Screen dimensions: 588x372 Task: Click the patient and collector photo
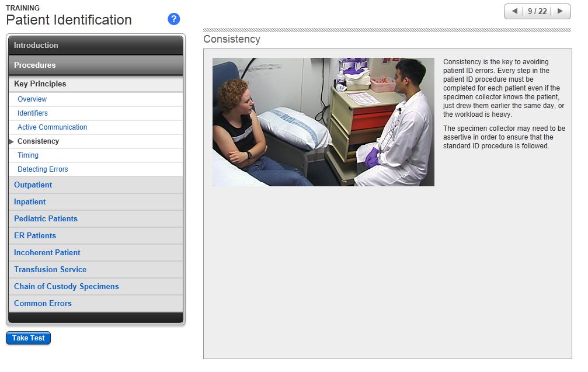tap(323, 121)
